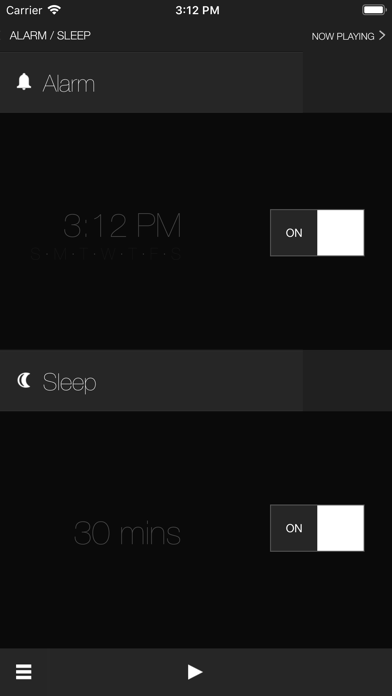This screenshot has width=392, height=696.
Task: Tap the ALARM / SLEEP page title
Action: tap(50, 36)
